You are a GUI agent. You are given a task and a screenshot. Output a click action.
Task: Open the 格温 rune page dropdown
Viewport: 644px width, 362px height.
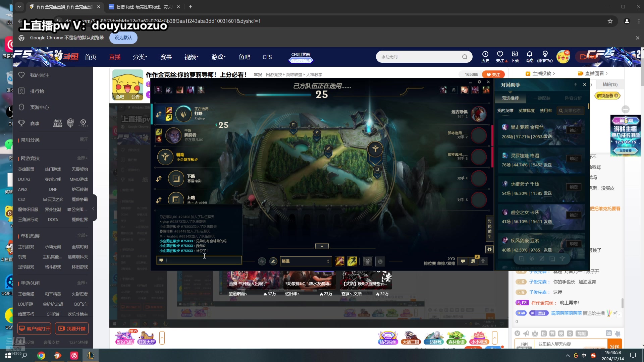[x=306, y=261]
